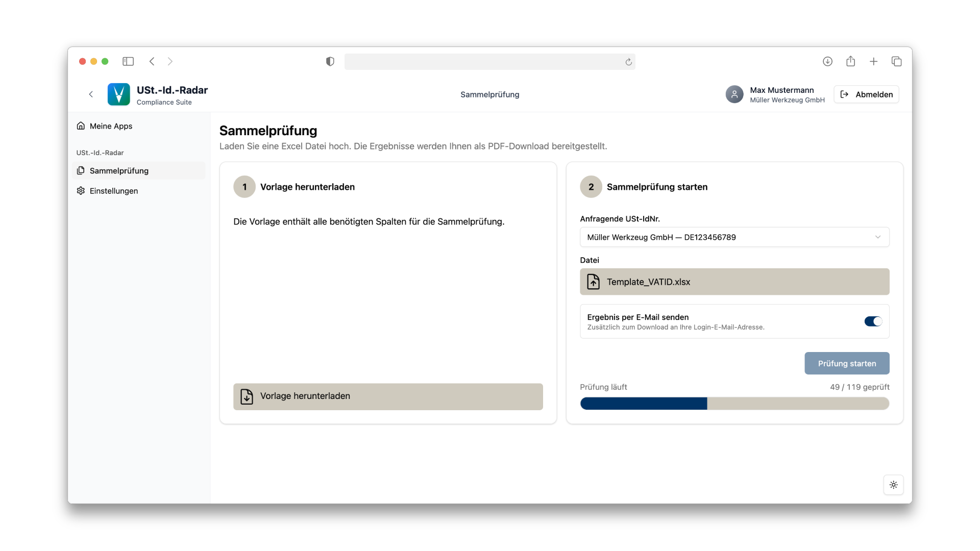Click the 'Datei' field label
This screenshot has width=980, height=551.
(590, 260)
